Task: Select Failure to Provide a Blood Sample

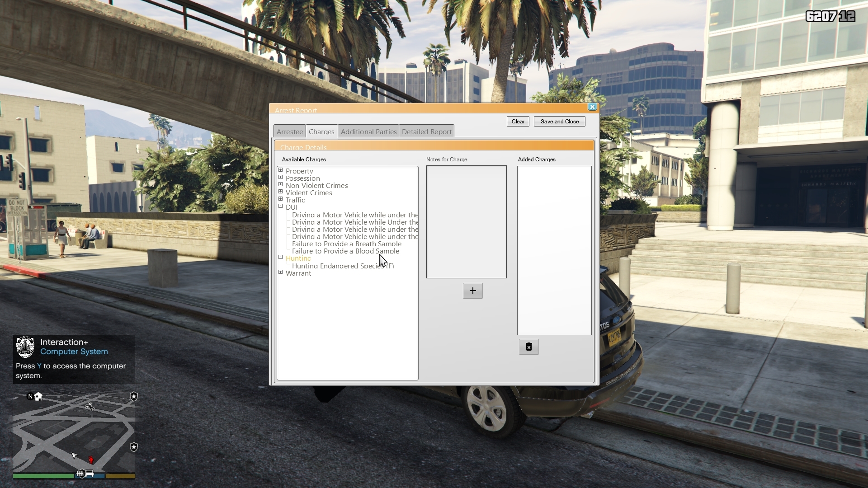Action: pos(345,251)
